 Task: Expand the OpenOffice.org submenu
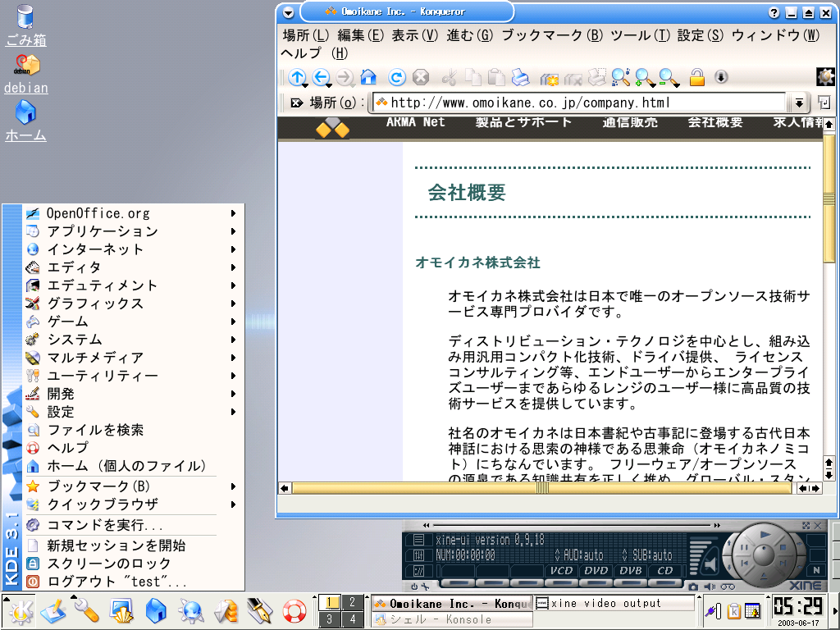tap(134, 213)
